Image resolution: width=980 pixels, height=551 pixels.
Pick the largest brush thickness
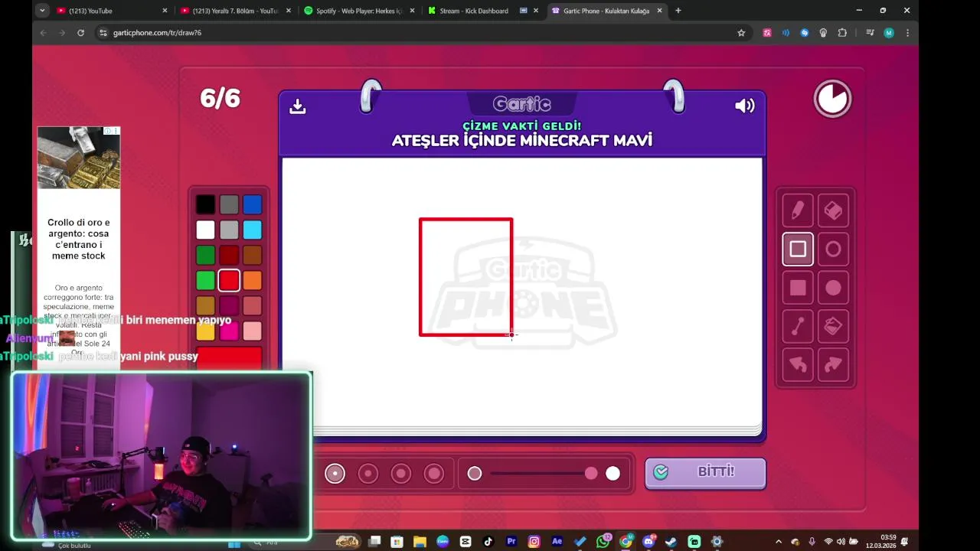(x=434, y=474)
